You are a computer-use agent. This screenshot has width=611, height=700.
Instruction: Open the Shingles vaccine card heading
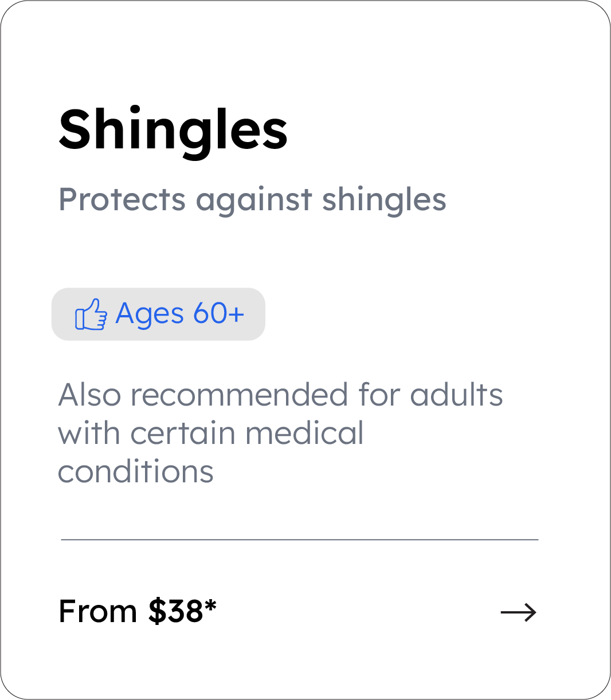[x=173, y=129]
